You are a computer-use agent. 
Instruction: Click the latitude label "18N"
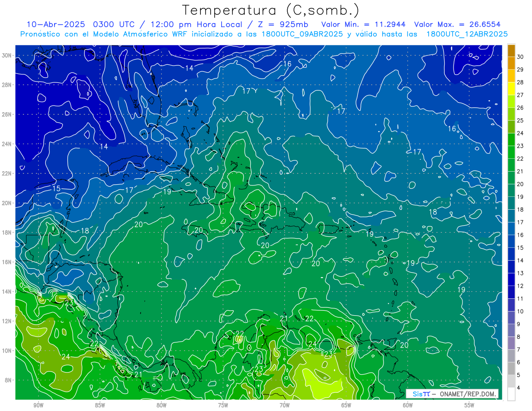point(8,232)
